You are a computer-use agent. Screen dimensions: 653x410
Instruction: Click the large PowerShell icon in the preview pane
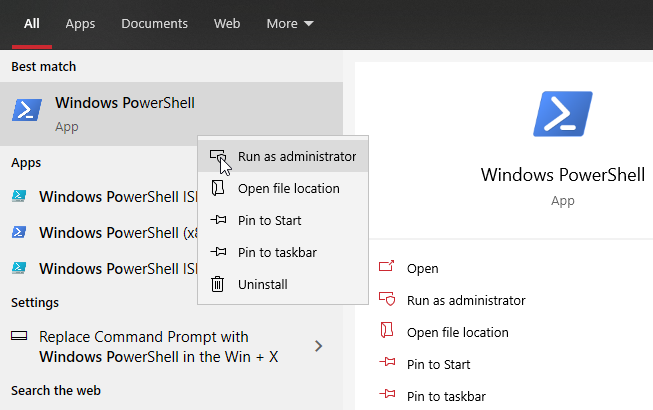[x=563, y=114]
